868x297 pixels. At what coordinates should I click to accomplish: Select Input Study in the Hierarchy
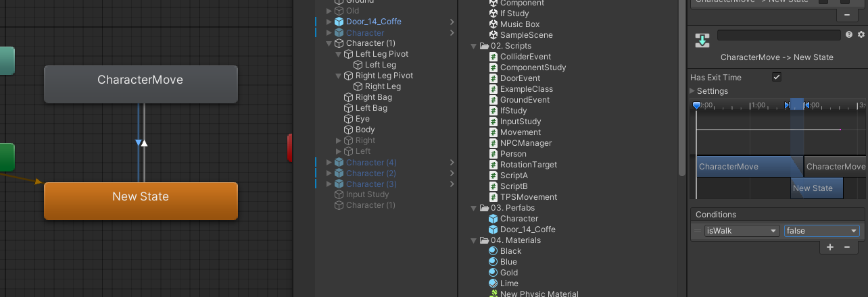point(368,194)
